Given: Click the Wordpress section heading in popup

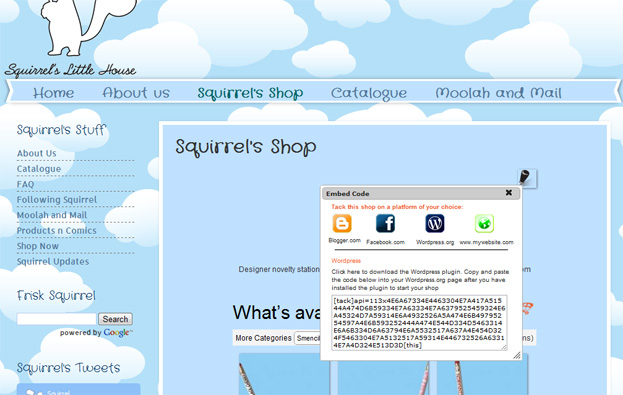Looking at the screenshot, I should click(346, 261).
